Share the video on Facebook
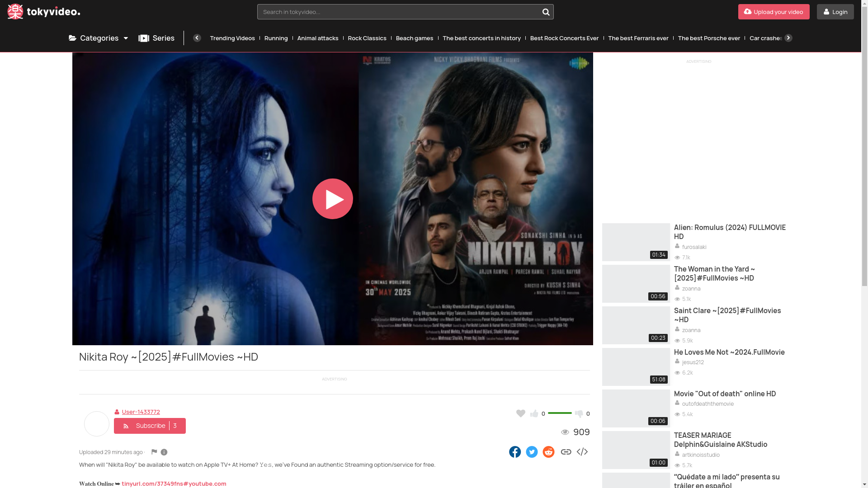This screenshot has height=488, width=868. (515, 452)
